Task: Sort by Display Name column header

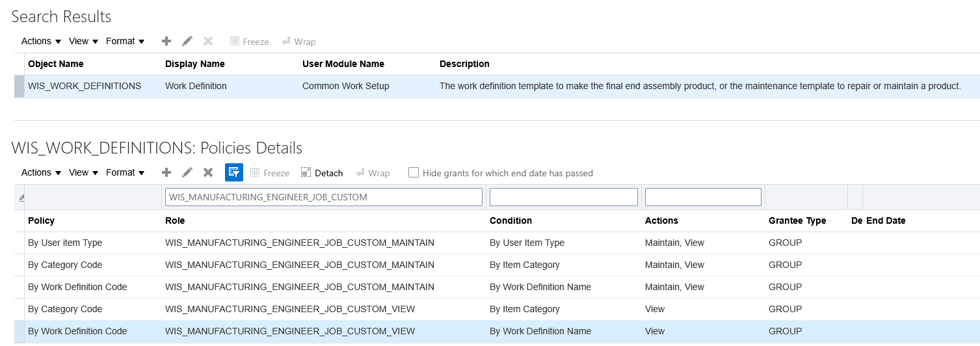Action: pyautogui.click(x=195, y=64)
